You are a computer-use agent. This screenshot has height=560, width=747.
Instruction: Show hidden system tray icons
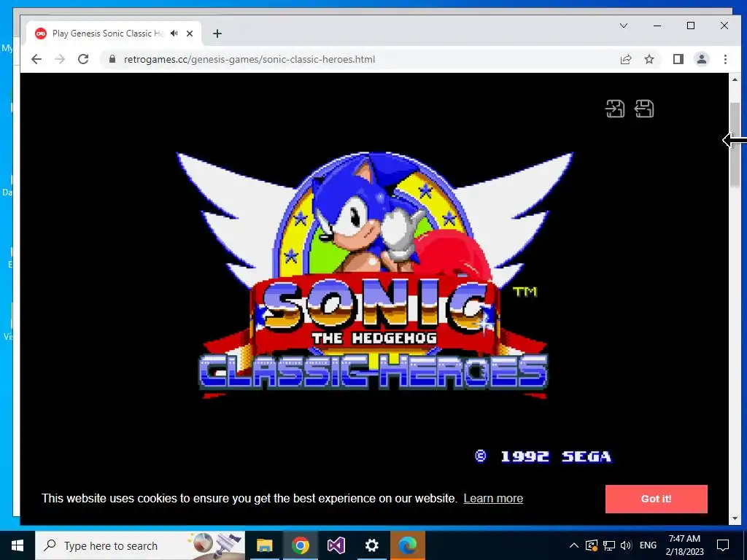(x=574, y=545)
